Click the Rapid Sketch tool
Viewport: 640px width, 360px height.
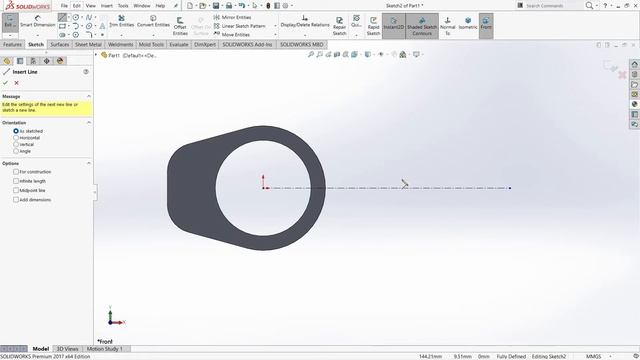[373, 26]
